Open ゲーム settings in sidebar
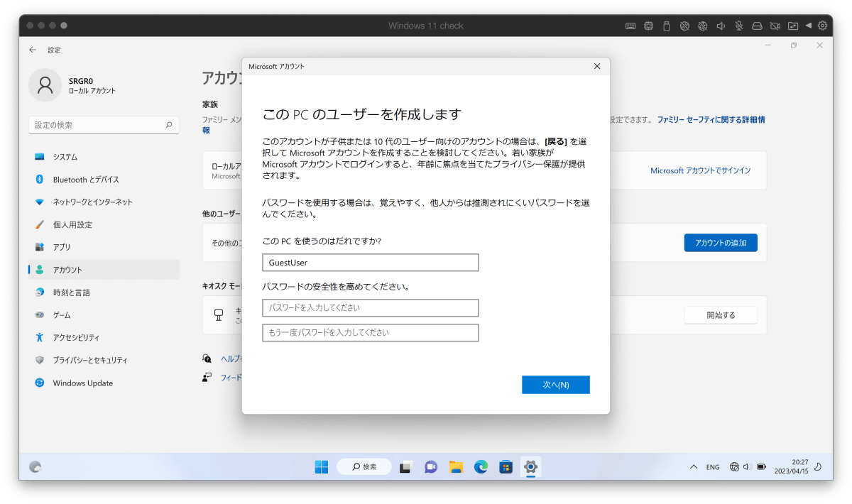This screenshot has width=852, height=504. [x=104, y=315]
